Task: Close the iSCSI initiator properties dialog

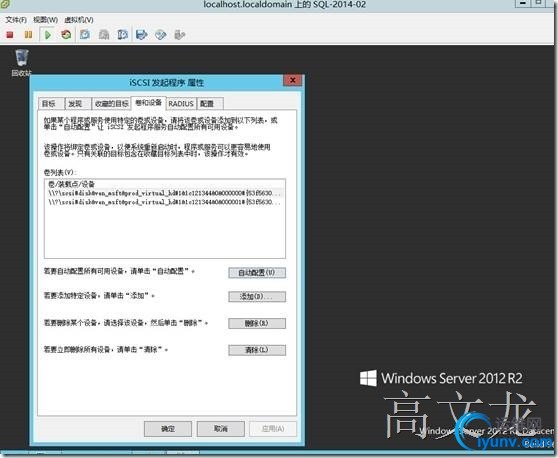Action: tap(293, 80)
